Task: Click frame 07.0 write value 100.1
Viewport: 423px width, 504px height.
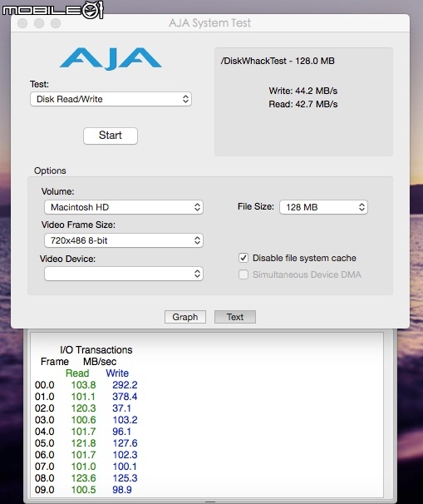Action: pyautogui.click(x=125, y=467)
